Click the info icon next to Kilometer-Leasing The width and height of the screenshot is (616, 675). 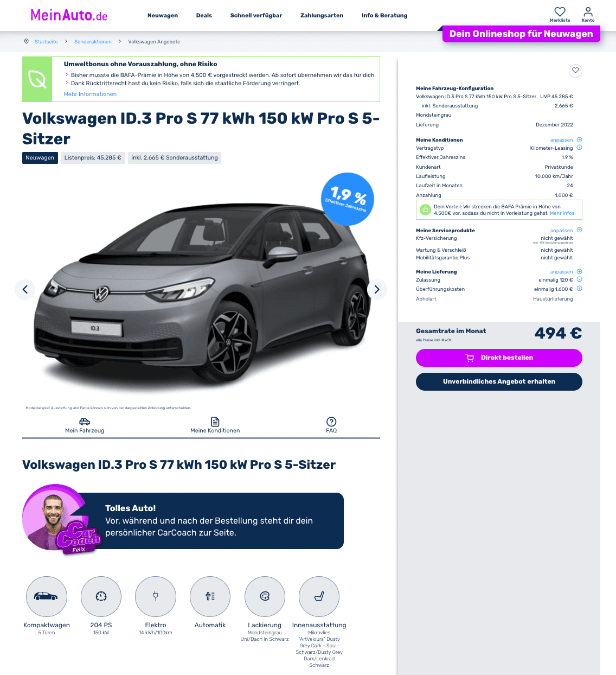tap(579, 148)
